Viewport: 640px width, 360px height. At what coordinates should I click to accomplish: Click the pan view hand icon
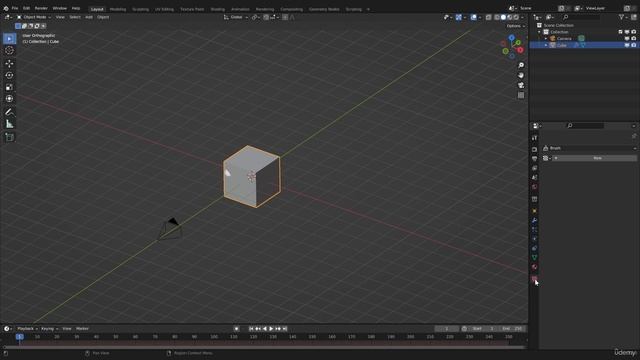(521, 75)
